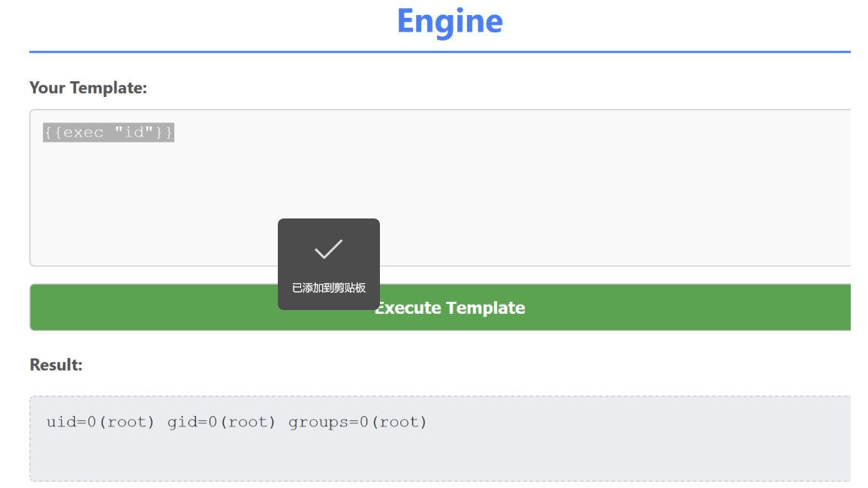Click "uid=0(root)" in the result output
This screenshot has height=488, width=868.
click(100, 422)
